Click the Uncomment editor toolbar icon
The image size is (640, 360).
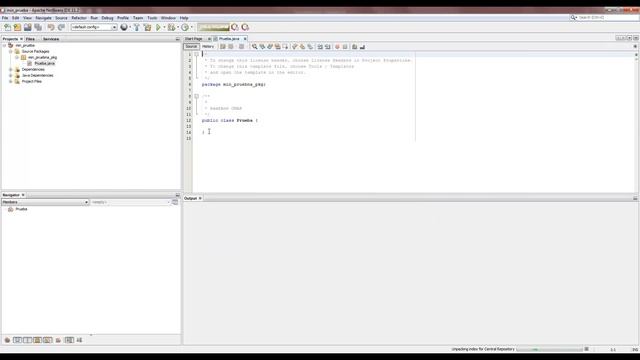(362, 47)
